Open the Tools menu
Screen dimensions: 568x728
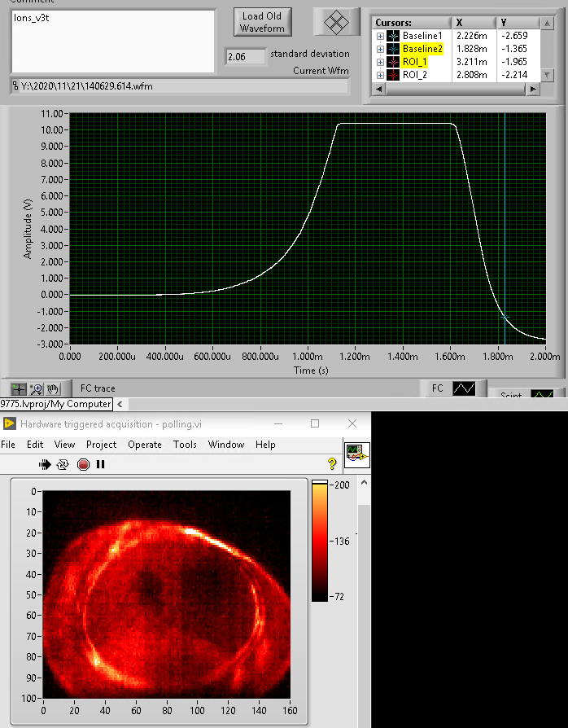[185, 445]
